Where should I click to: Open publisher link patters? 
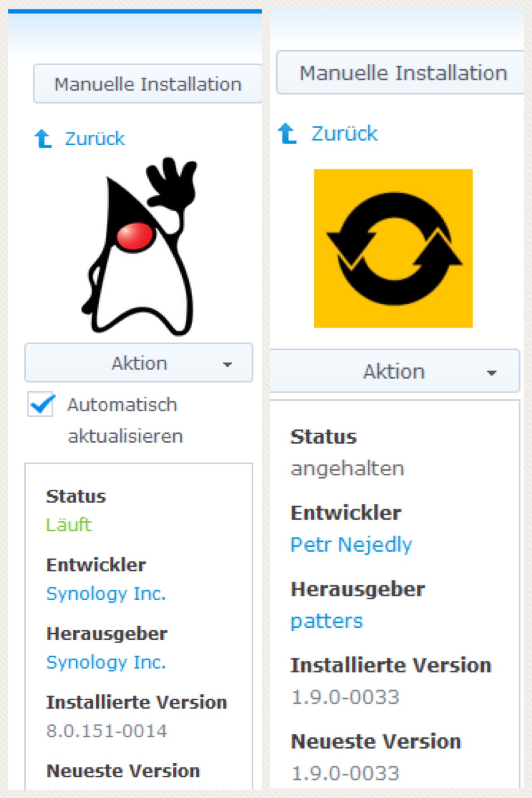pos(327,621)
